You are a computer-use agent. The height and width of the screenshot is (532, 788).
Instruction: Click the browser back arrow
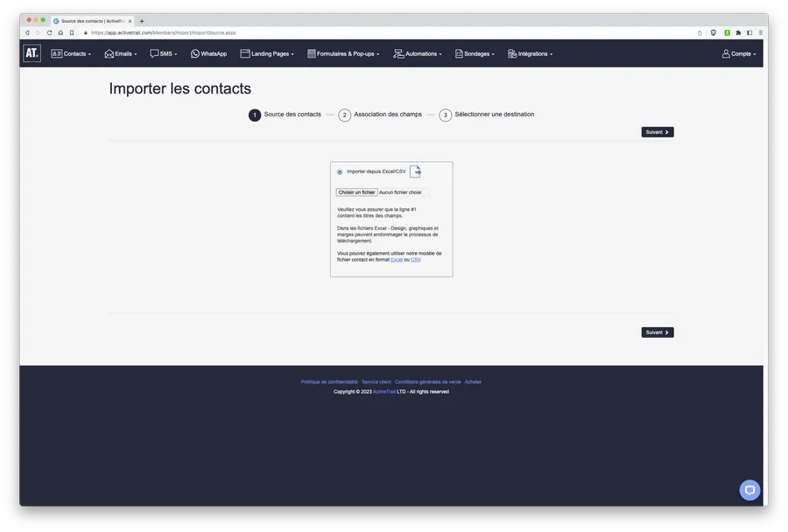[x=27, y=32]
